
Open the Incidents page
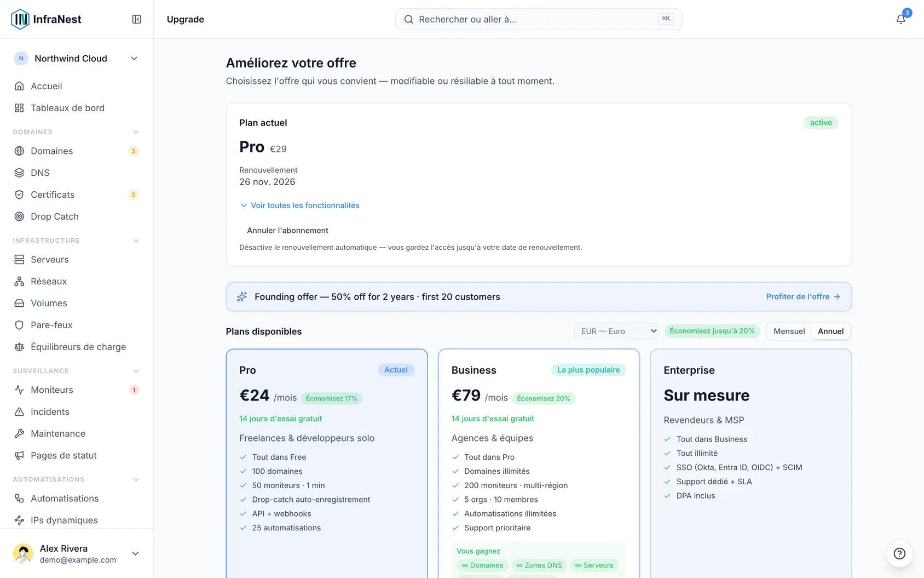click(77, 411)
